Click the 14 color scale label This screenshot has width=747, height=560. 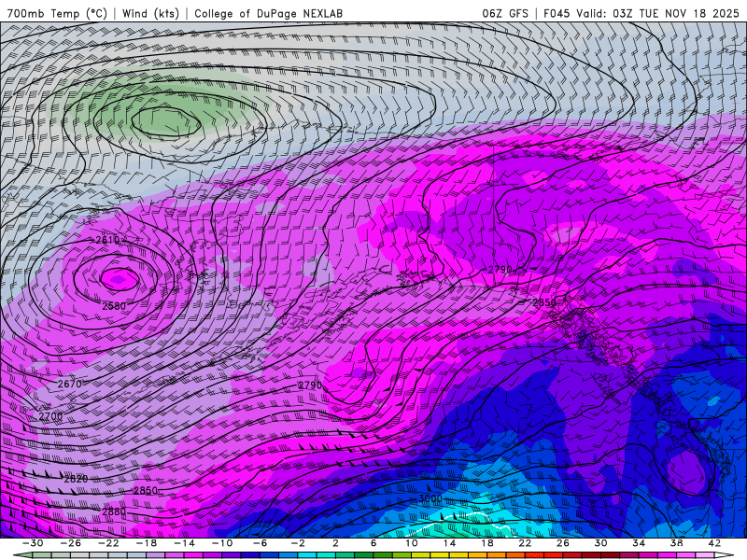[x=449, y=543]
